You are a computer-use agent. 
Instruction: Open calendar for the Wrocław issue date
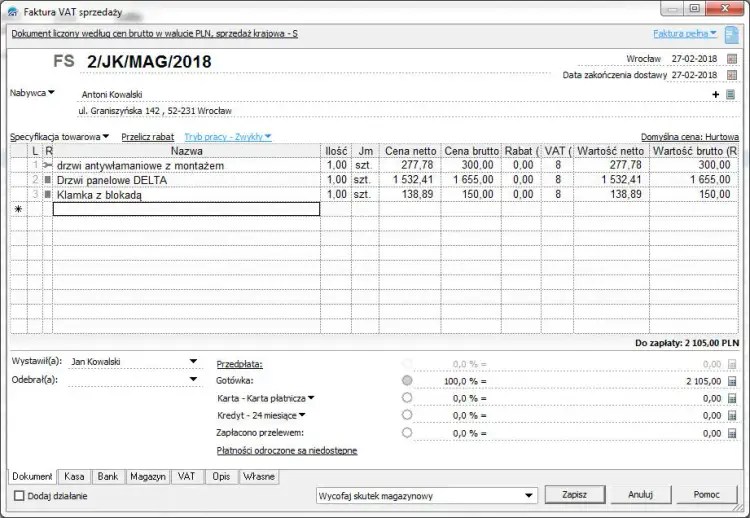731,59
